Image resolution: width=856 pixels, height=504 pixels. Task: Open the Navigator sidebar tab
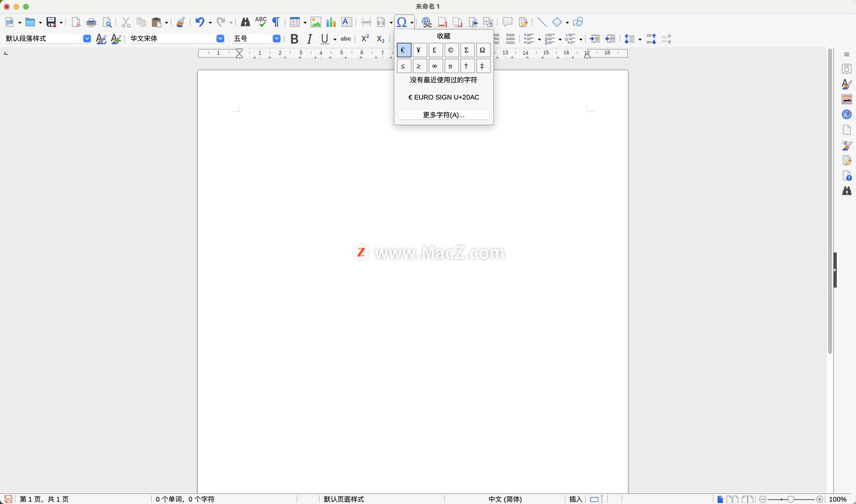847,115
